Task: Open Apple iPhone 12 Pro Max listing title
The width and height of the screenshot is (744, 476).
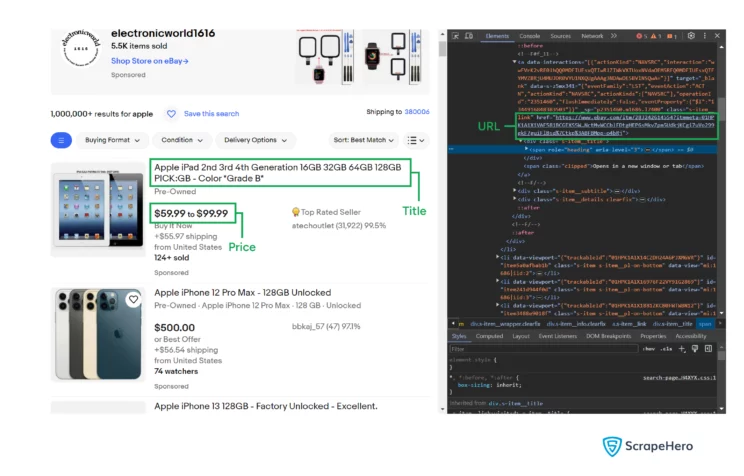Action: click(242, 293)
